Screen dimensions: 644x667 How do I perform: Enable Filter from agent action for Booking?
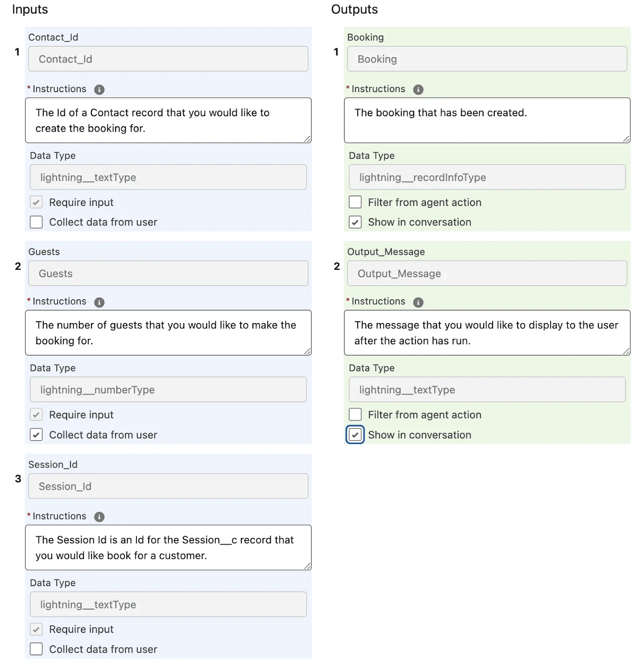pos(355,202)
